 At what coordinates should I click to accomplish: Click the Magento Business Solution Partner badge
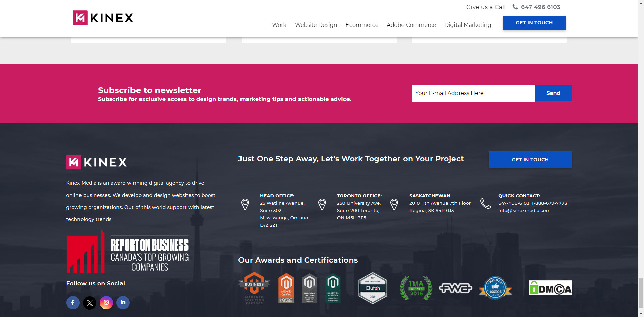point(254,288)
